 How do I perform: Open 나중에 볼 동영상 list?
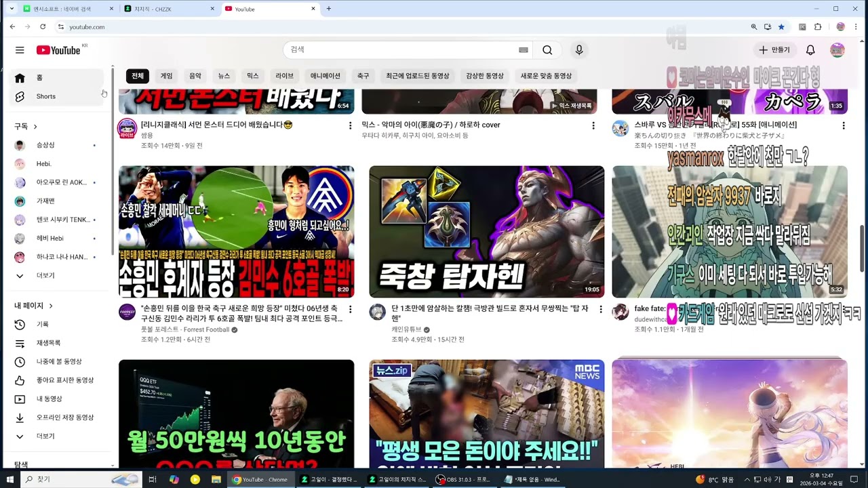tap(57, 362)
